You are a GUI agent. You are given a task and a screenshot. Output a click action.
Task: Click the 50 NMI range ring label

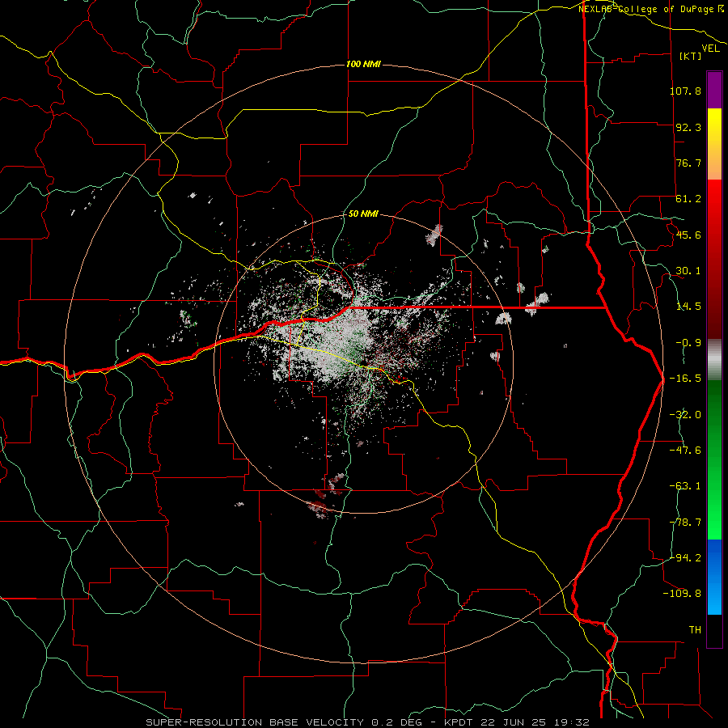(363, 214)
